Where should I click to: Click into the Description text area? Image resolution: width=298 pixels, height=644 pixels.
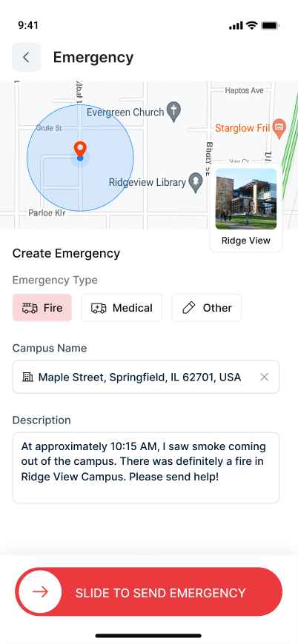point(146,468)
